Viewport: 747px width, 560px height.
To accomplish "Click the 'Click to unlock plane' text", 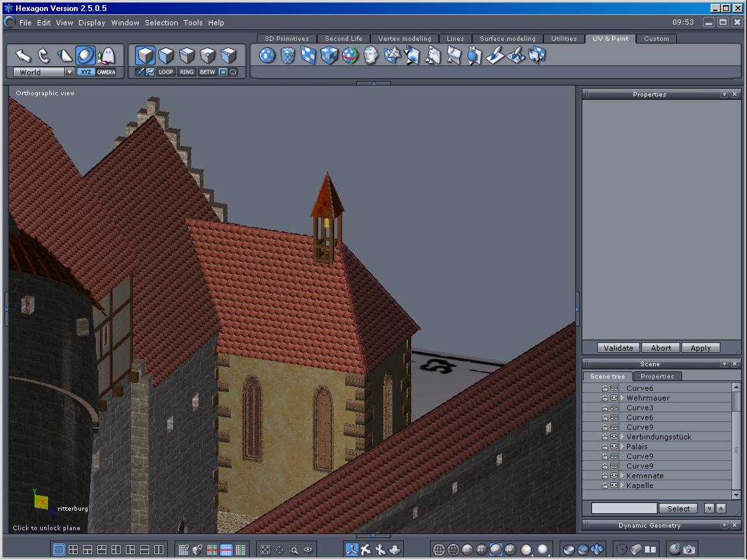I will coord(46,528).
